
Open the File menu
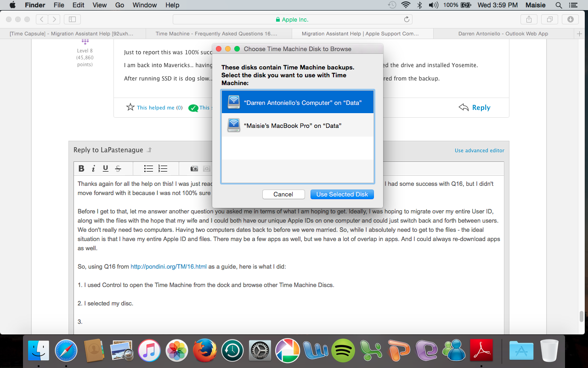(59, 5)
